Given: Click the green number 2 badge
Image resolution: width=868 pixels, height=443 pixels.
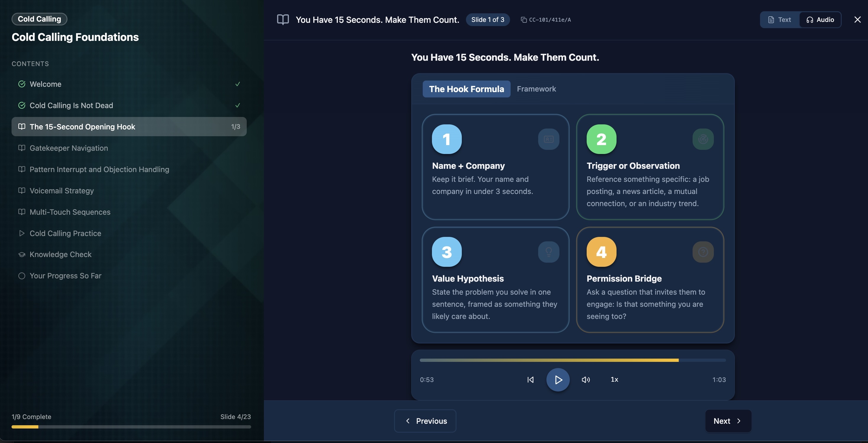Looking at the screenshot, I should click(x=601, y=139).
